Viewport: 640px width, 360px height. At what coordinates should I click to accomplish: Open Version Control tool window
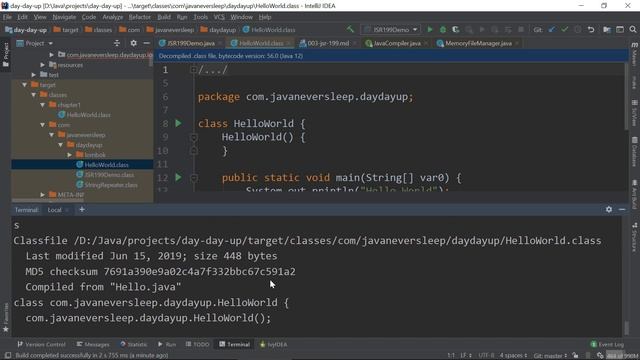tap(41, 344)
